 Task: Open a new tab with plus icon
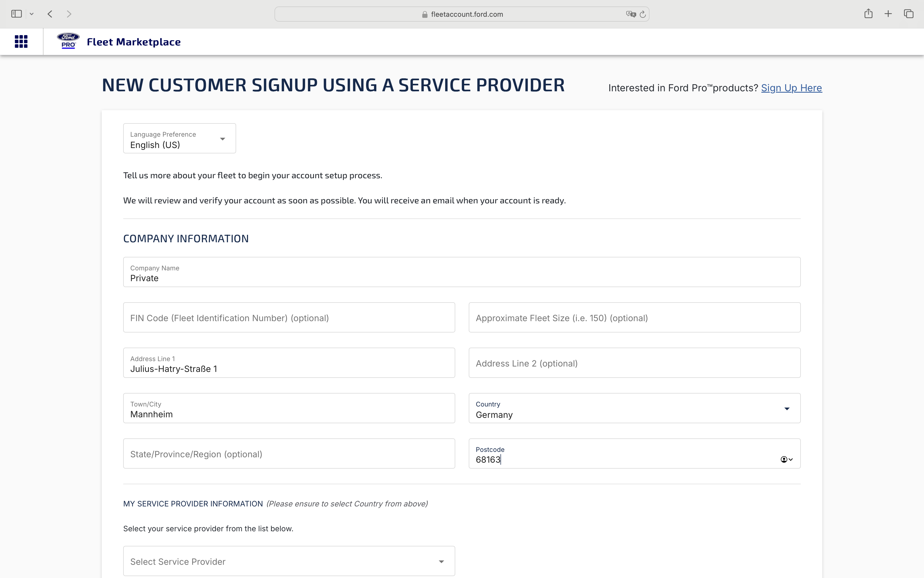click(888, 14)
